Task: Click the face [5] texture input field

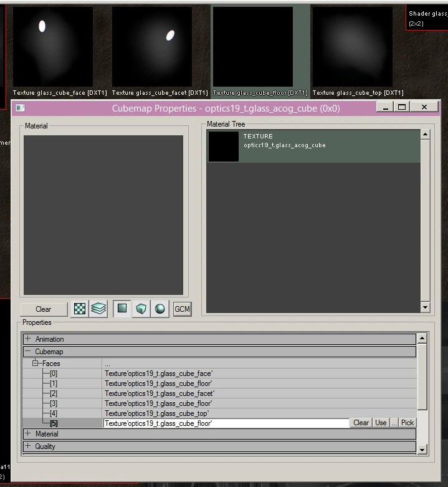Action: (x=226, y=423)
